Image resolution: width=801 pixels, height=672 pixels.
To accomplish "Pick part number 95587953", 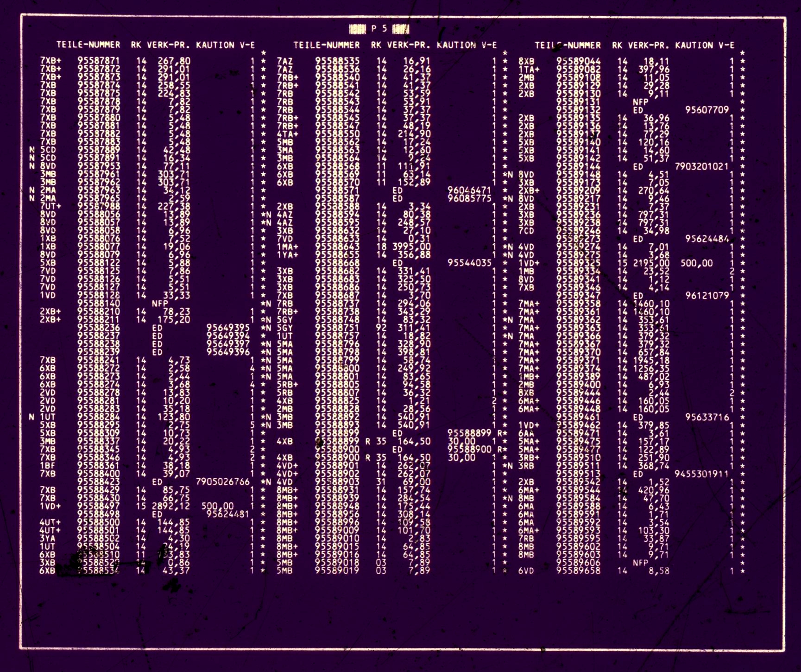I will 99,166.
